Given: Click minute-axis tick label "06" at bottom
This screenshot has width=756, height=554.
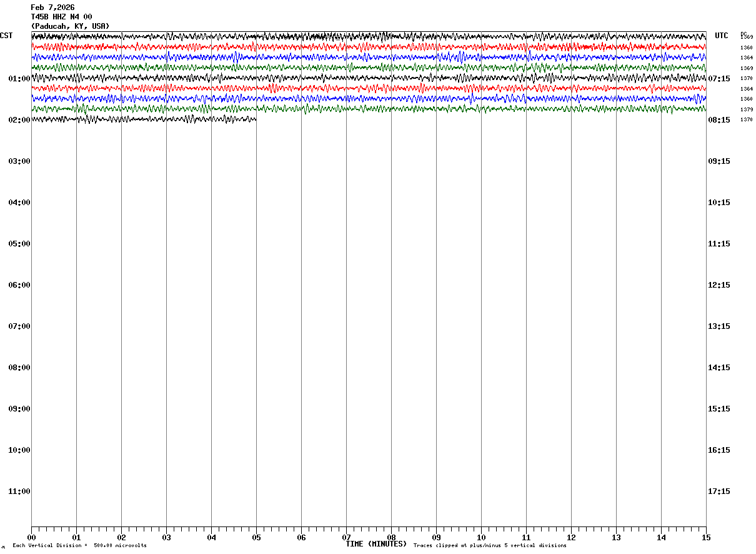Looking at the screenshot, I should coord(301,538).
